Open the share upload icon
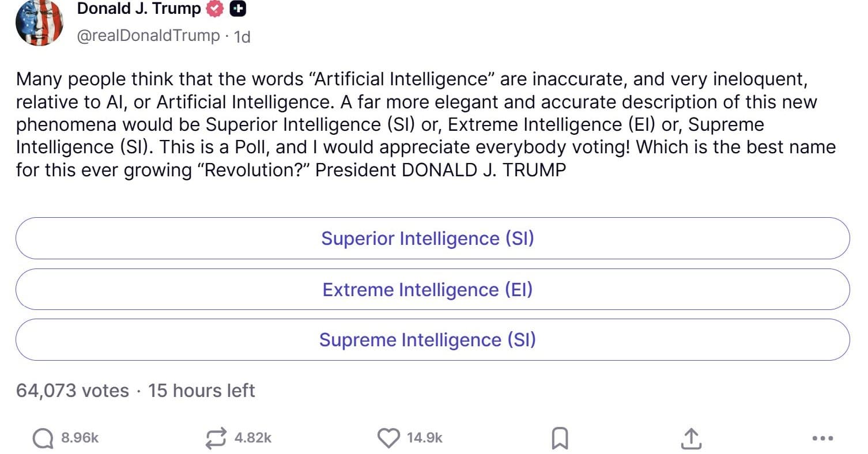 [690, 438]
